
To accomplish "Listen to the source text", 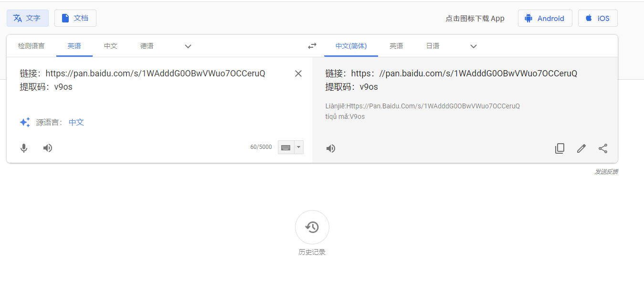I will 47,148.
